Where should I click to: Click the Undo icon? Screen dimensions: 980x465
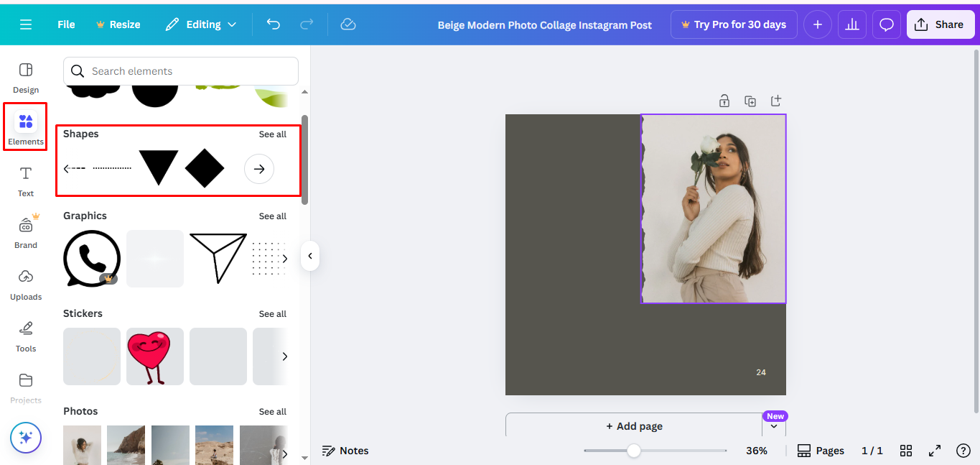(273, 24)
